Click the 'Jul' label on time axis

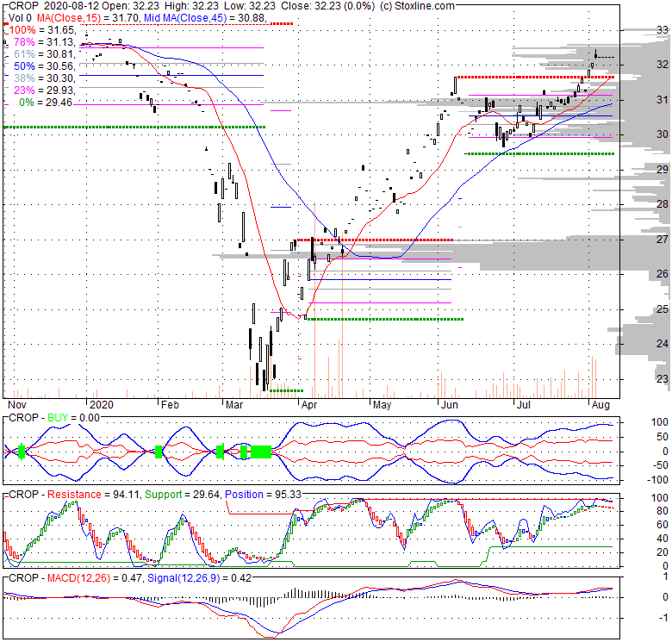tap(524, 405)
